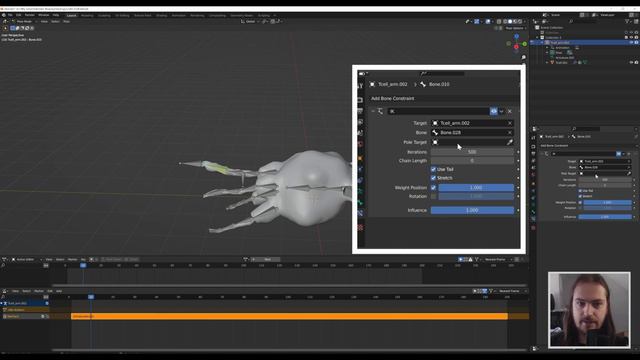Click the webcam video thumbnail
Viewport: 640px width, 360px height.
pos(589,310)
